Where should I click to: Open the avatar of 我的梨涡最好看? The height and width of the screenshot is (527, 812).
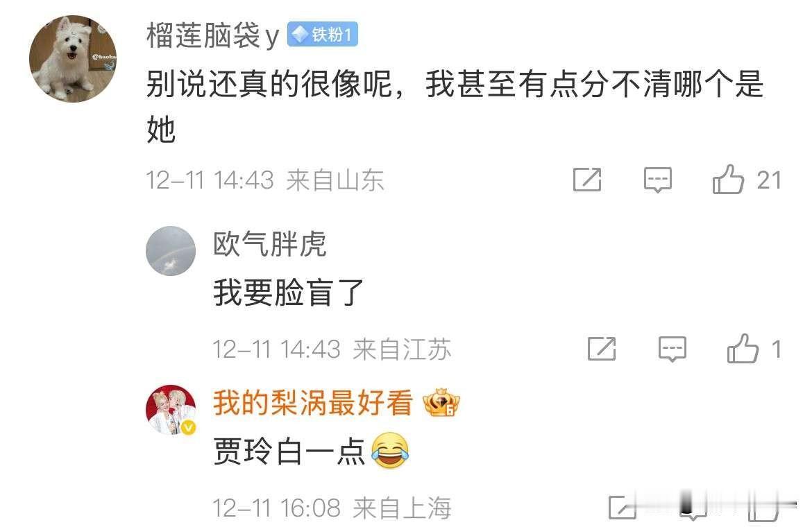170,410
